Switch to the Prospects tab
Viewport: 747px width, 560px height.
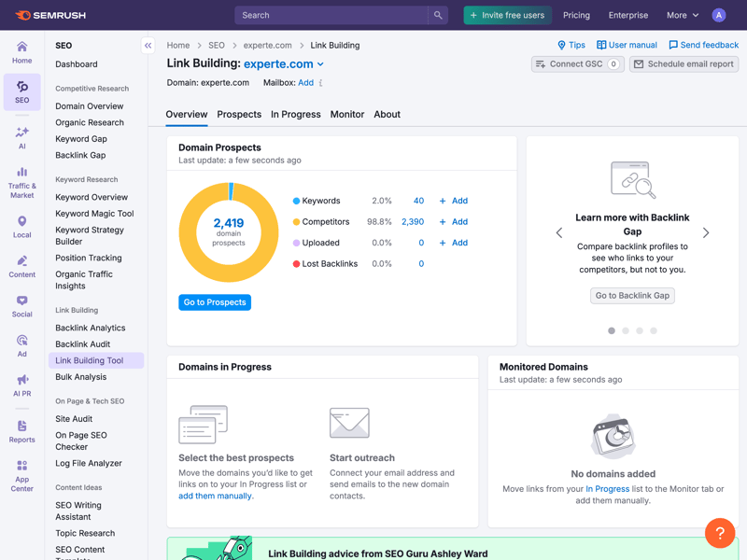point(239,114)
